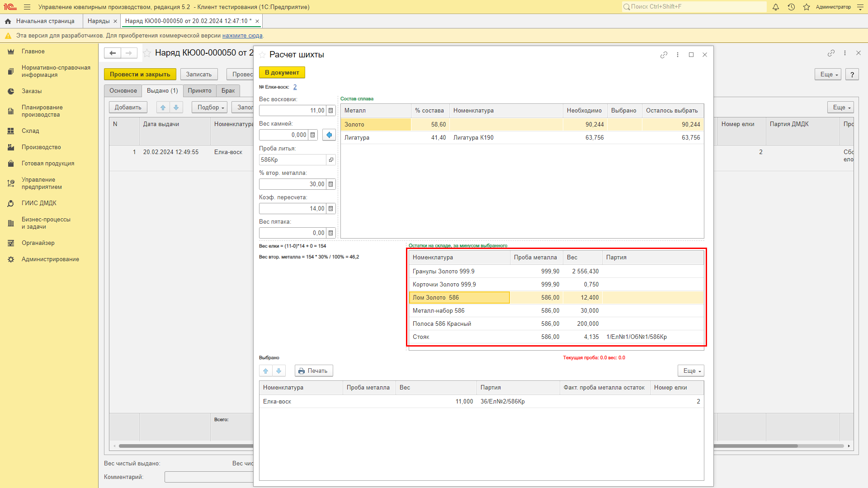Viewport: 868px width, 488px height.
Task: Click Печать button
Action: (314, 371)
